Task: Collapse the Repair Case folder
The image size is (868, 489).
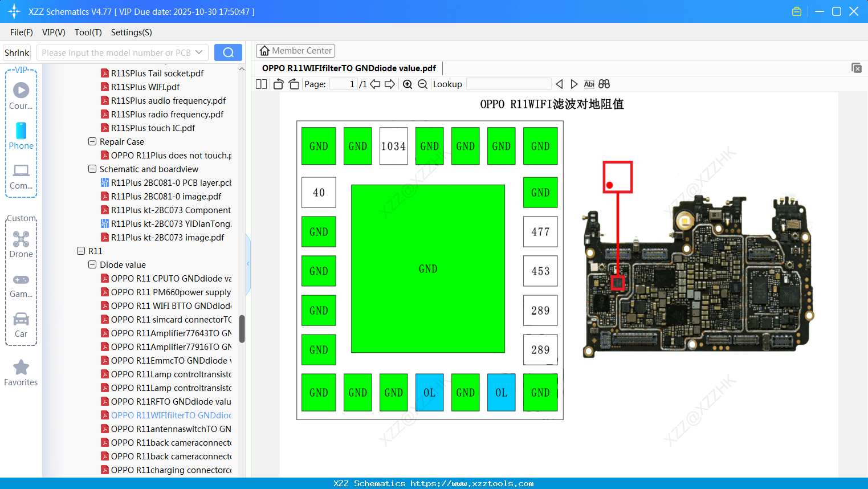Action: coord(92,141)
